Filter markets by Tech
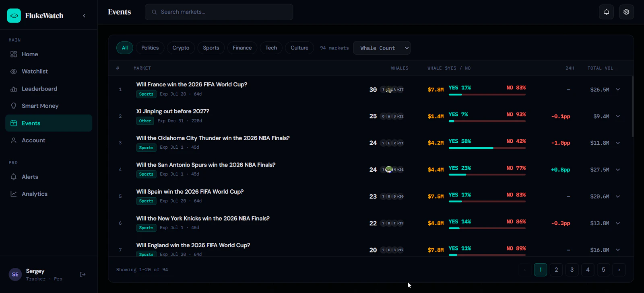The width and height of the screenshot is (644, 293). coord(271,48)
